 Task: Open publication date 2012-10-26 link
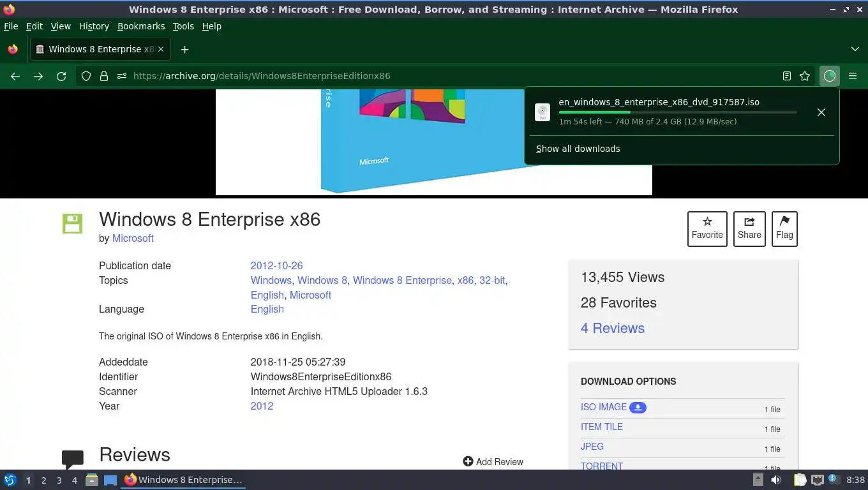[276, 265]
